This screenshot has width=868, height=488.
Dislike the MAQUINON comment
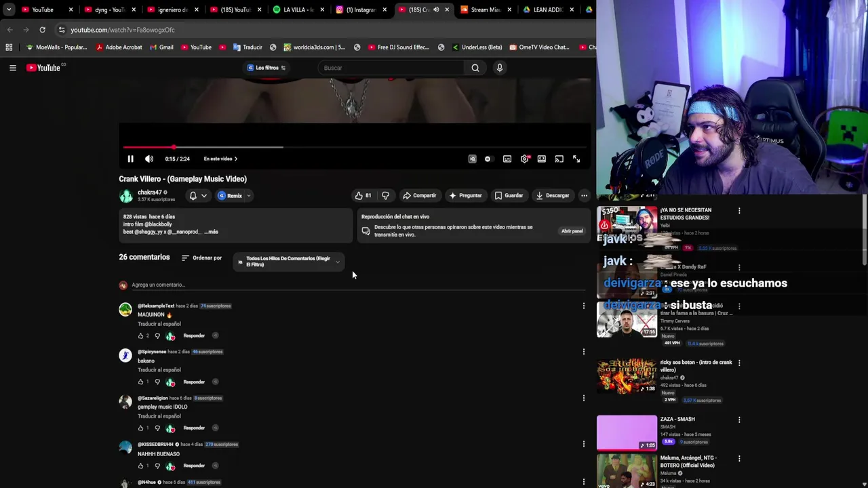tap(157, 335)
